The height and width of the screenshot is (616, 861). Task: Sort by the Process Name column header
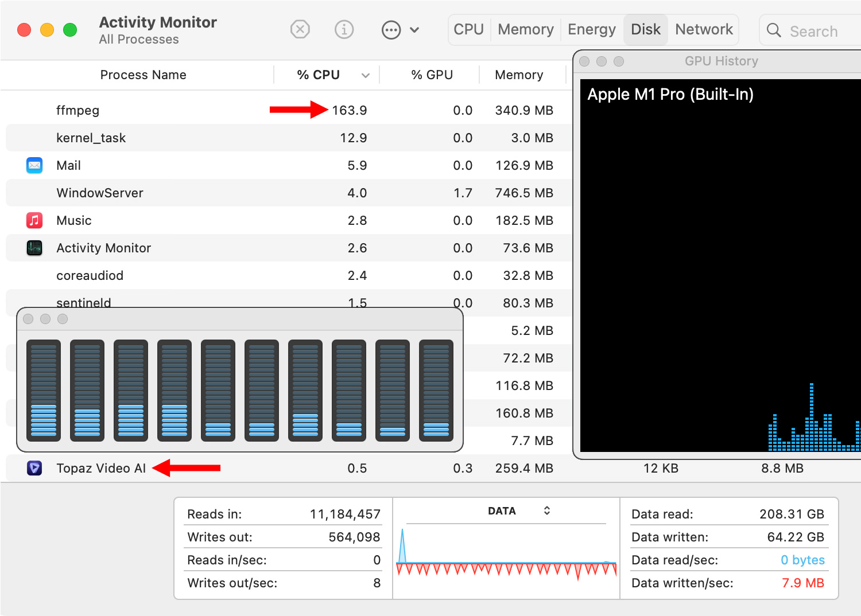(x=143, y=75)
